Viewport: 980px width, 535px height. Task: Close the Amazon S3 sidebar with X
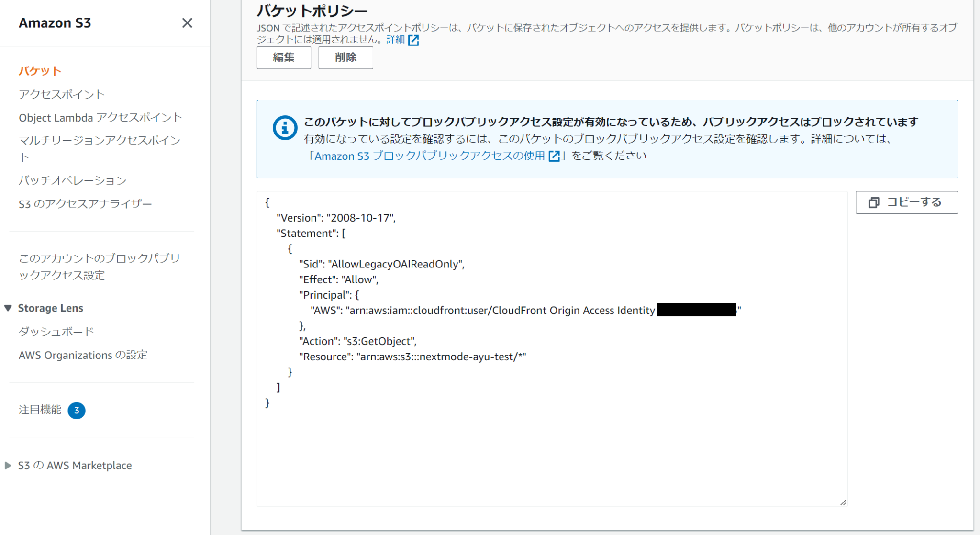pos(188,23)
